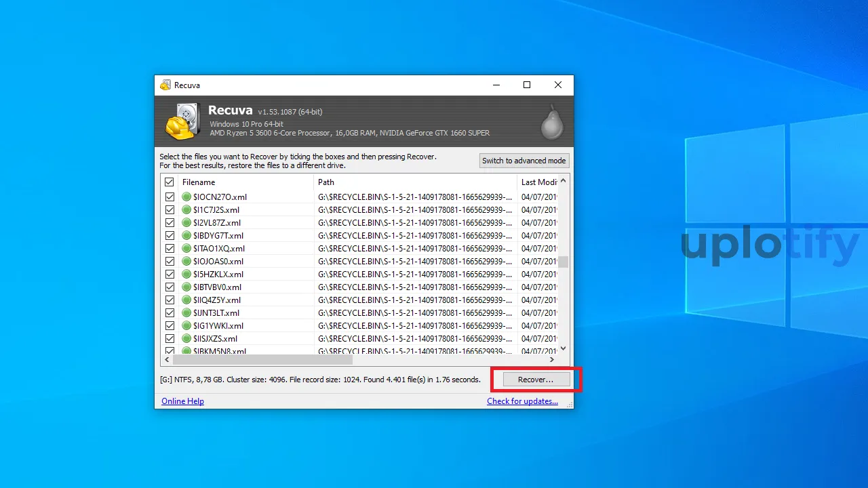Click the green status dot for $IOJOAS0.xml

pyautogui.click(x=187, y=262)
